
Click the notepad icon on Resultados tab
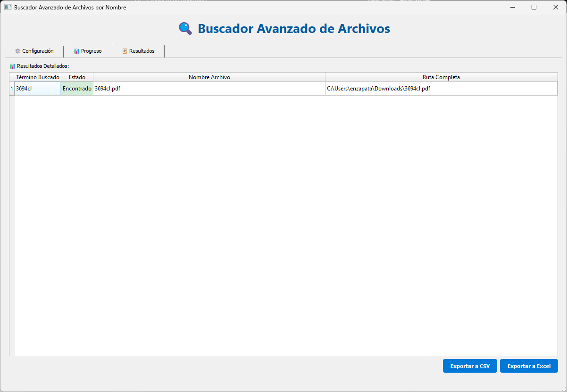pos(125,51)
